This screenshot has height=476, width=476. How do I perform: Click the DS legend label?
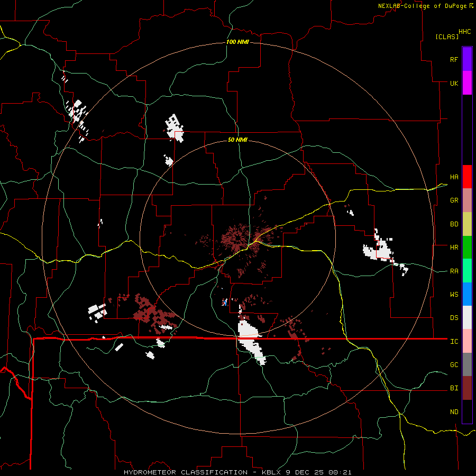(454, 317)
